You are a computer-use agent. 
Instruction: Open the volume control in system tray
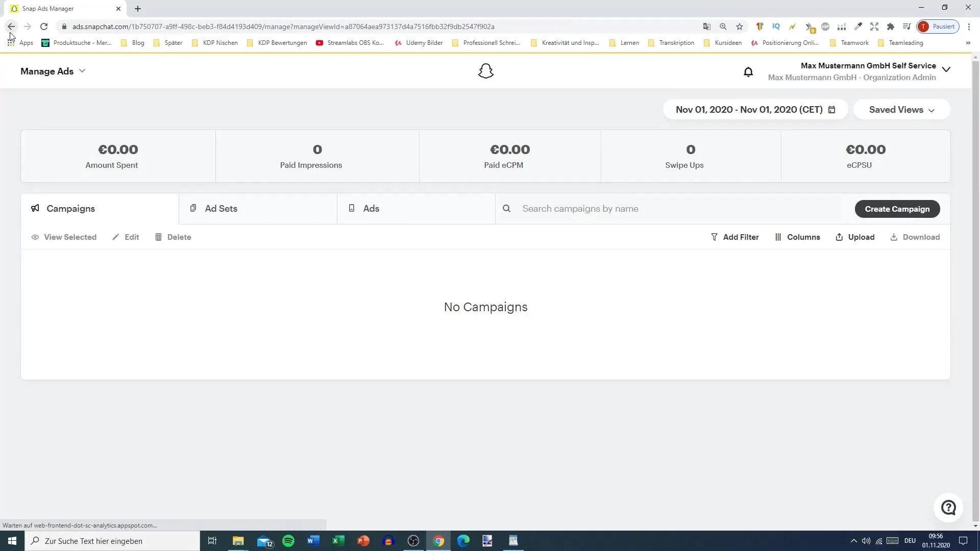click(x=866, y=541)
